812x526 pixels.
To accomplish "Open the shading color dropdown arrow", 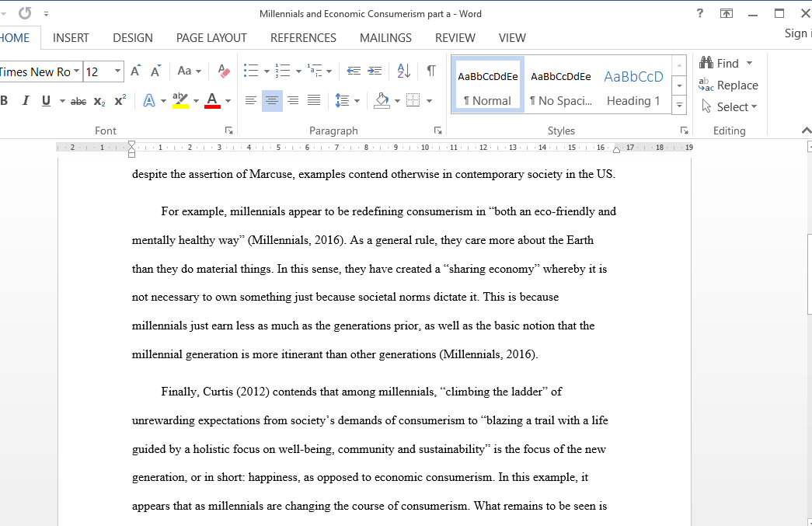I will [x=397, y=101].
